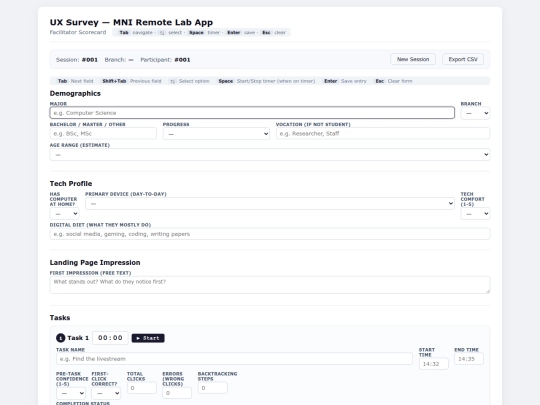Viewport: 540px width, 405px height.
Task: Click the Bachelor / Master / Other field
Action: click(103, 133)
